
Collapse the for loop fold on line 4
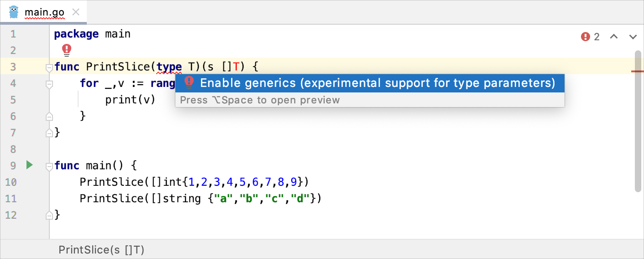[x=49, y=84]
